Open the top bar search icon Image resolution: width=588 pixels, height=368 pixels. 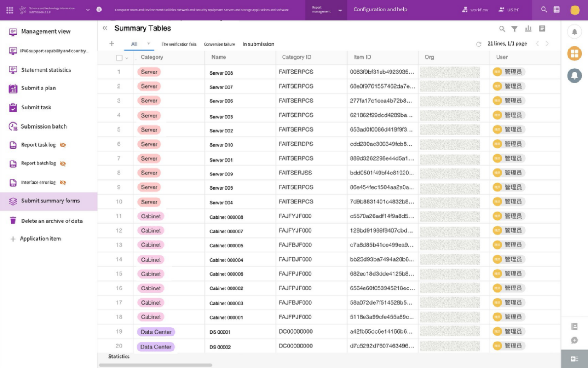(x=544, y=9)
